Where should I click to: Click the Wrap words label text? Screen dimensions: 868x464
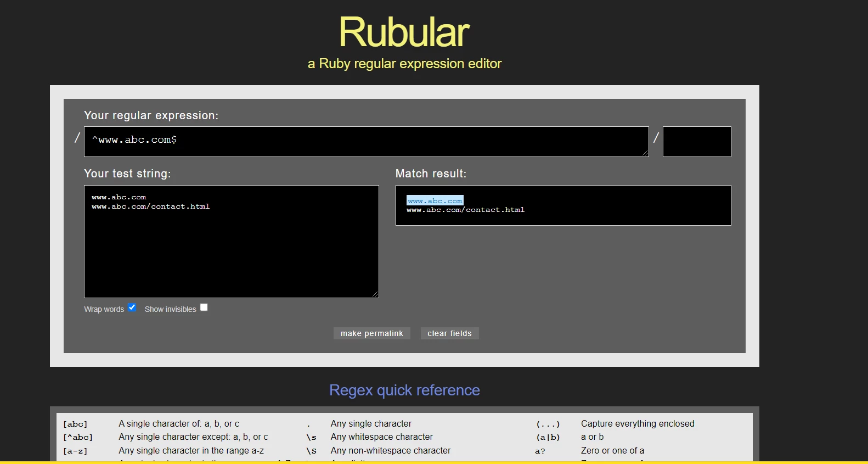104,309
